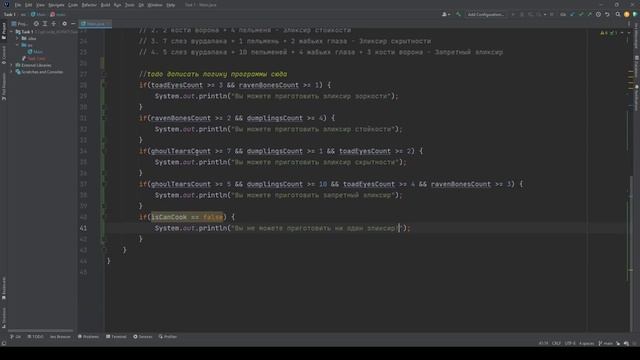640x360 pixels.
Task: Open Project panel settings gear icon
Action: [x=64, y=24]
